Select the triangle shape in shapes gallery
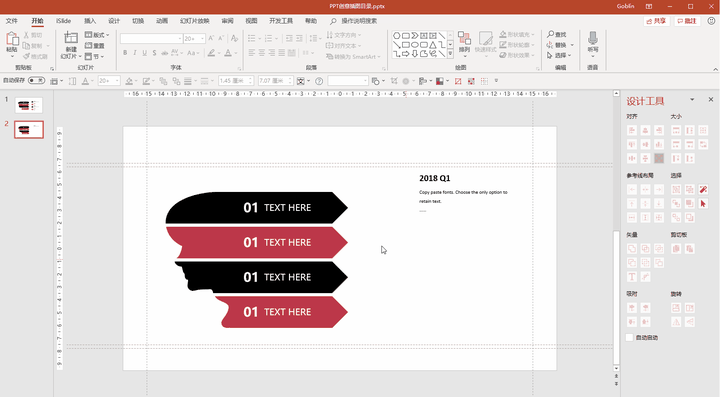720x397 pixels. pos(433,45)
